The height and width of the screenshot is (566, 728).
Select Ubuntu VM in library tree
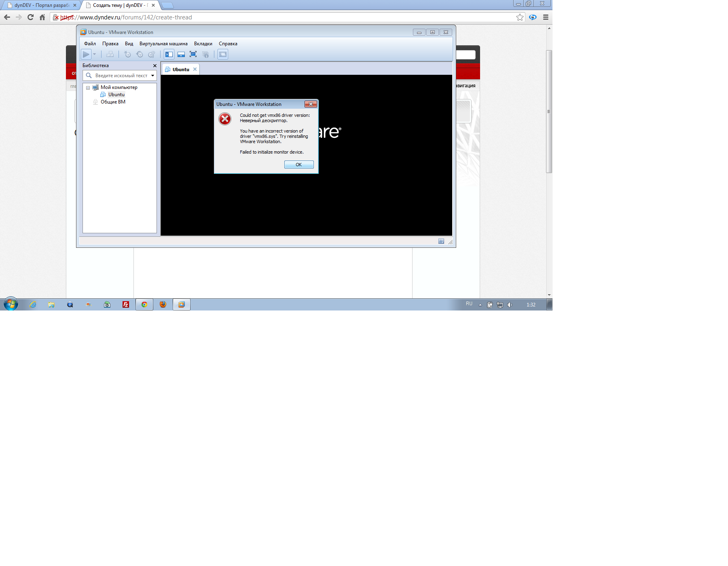point(116,95)
